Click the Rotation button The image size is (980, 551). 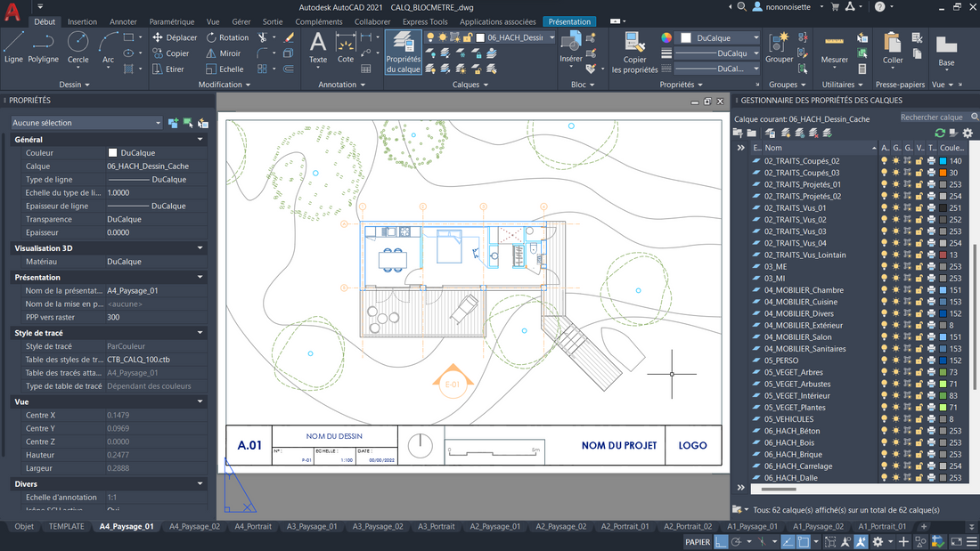tap(227, 38)
